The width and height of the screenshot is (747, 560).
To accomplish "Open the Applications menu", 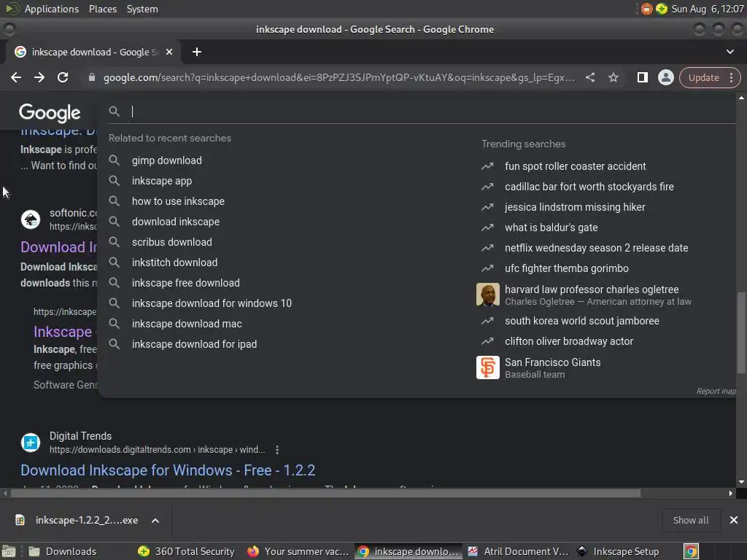I will [x=52, y=9].
